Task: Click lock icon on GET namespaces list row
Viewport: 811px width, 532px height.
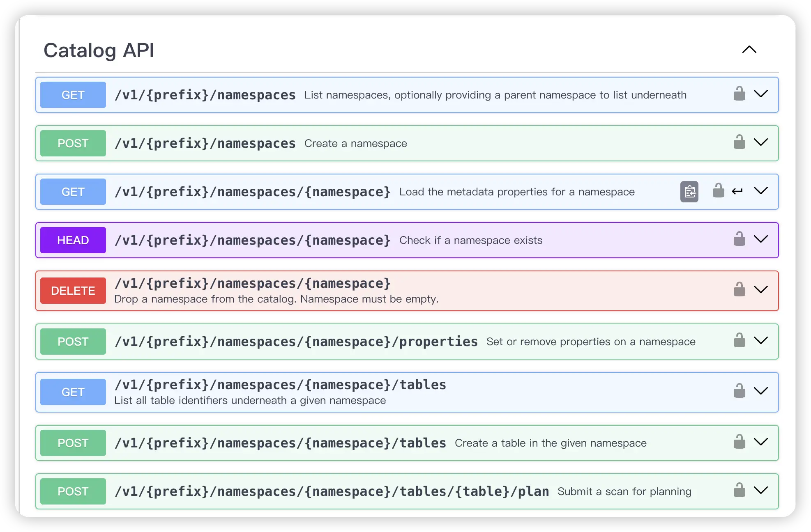Action: [x=739, y=94]
